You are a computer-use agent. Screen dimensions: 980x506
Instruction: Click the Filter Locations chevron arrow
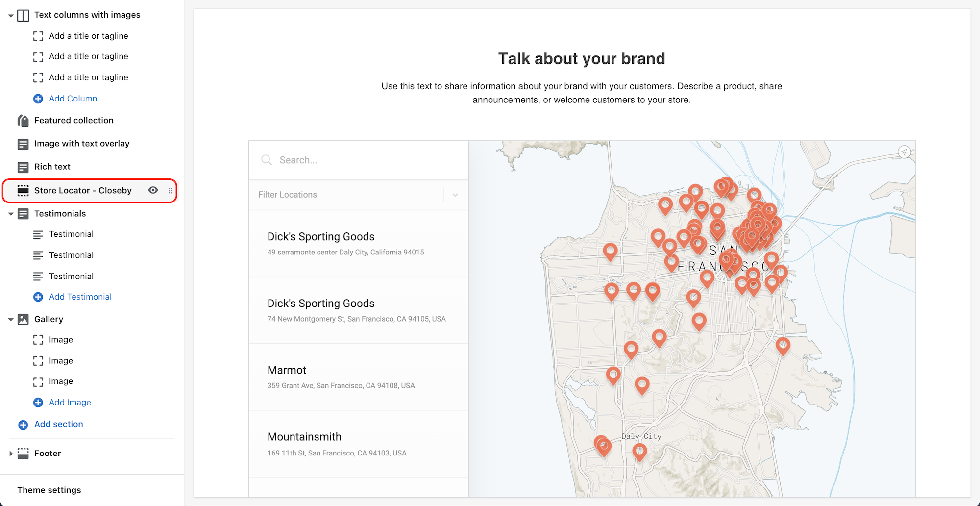[x=455, y=195]
